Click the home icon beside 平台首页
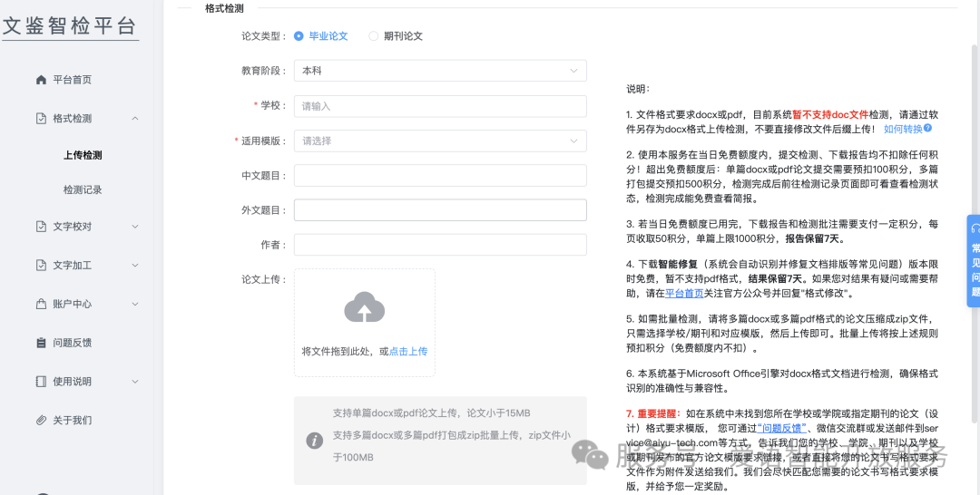This screenshot has height=495, width=980. click(x=41, y=80)
